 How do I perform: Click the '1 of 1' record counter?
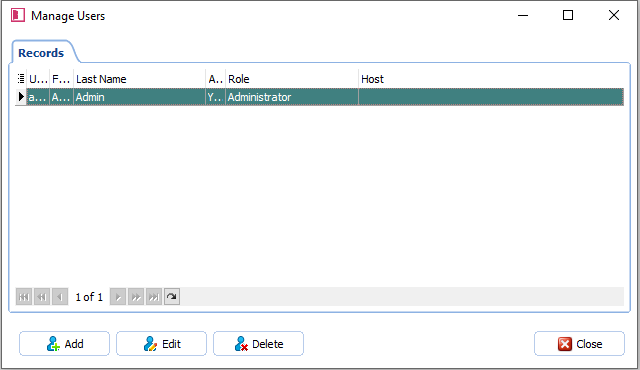pos(89,297)
